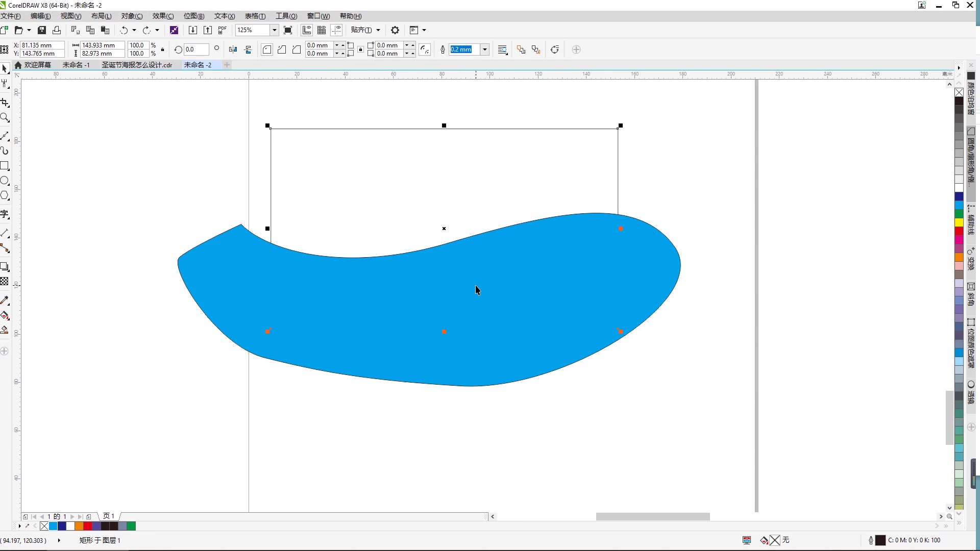Select the Text tool
980x551 pixels.
tap(5, 214)
